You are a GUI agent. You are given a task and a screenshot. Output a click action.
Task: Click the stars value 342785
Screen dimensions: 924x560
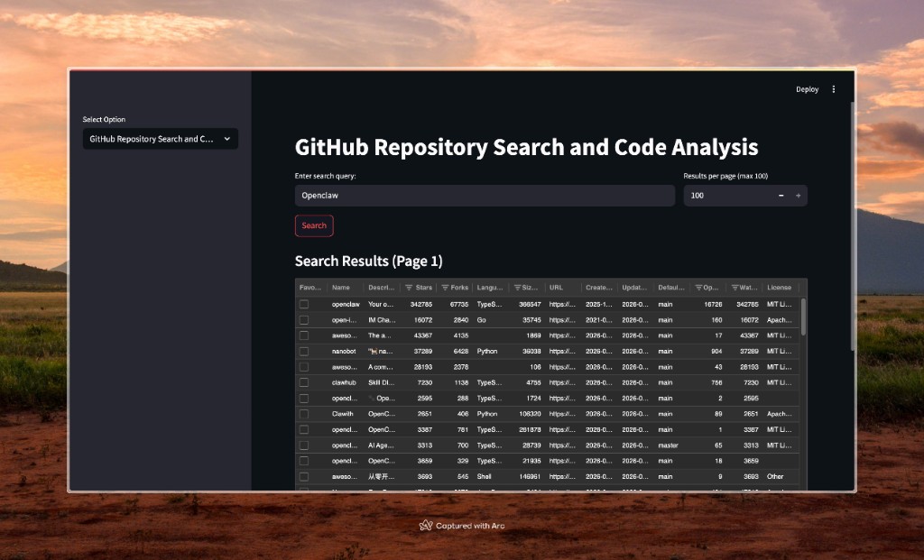421,305
